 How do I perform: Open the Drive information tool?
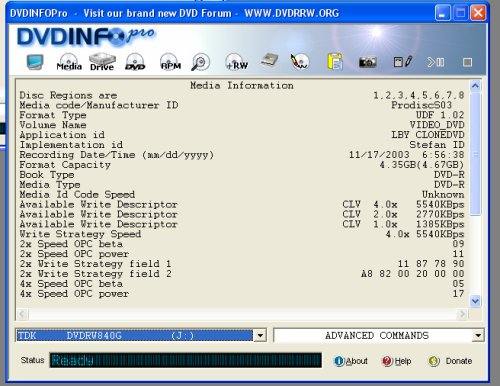click(x=102, y=62)
